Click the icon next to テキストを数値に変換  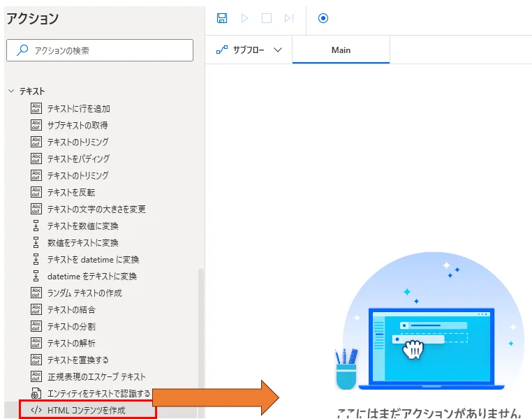[x=36, y=226]
